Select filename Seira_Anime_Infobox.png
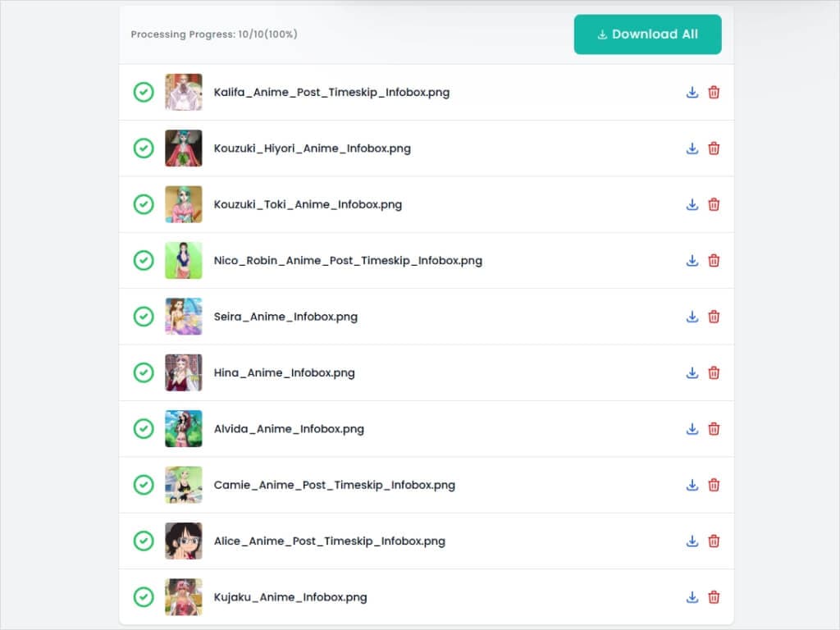 (285, 317)
